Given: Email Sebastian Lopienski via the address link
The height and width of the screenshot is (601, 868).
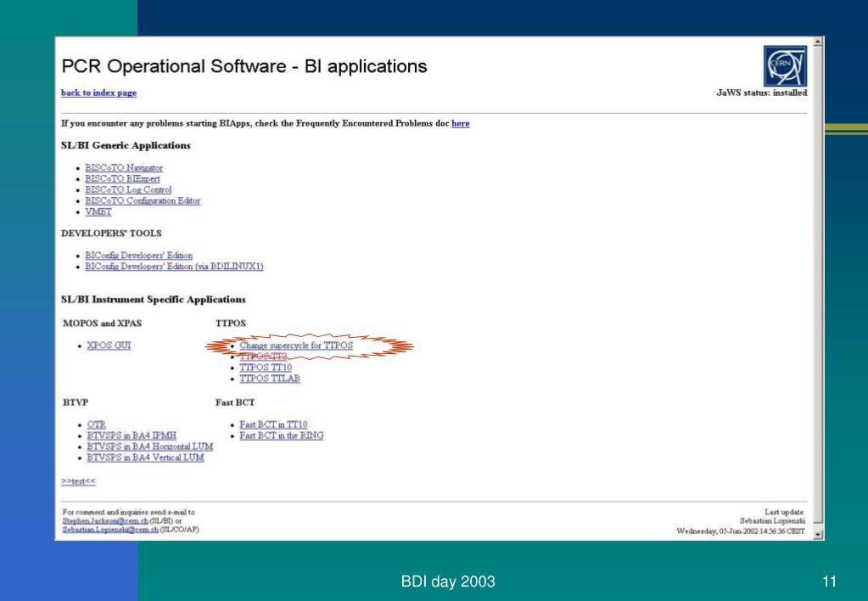Looking at the screenshot, I should [110, 530].
